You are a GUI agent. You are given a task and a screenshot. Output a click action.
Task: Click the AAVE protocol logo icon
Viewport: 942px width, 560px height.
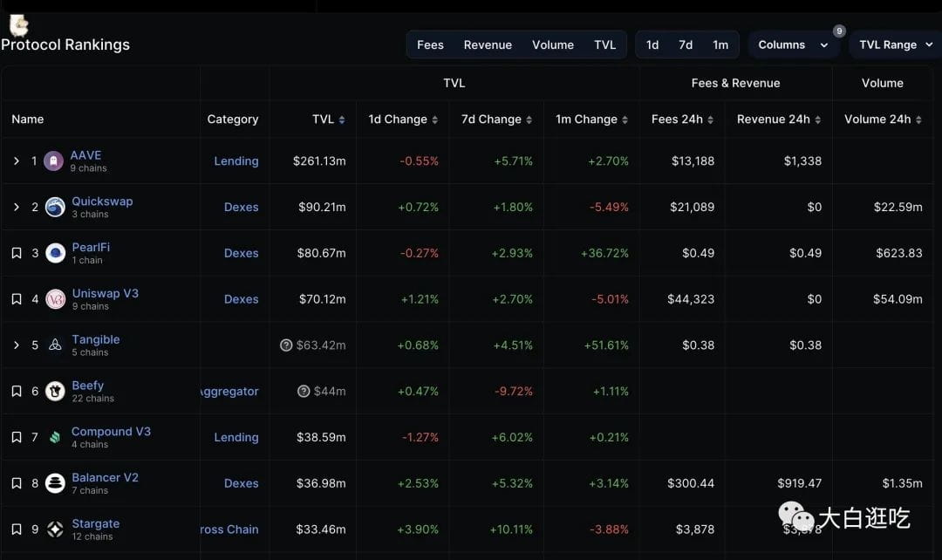coord(53,161)
